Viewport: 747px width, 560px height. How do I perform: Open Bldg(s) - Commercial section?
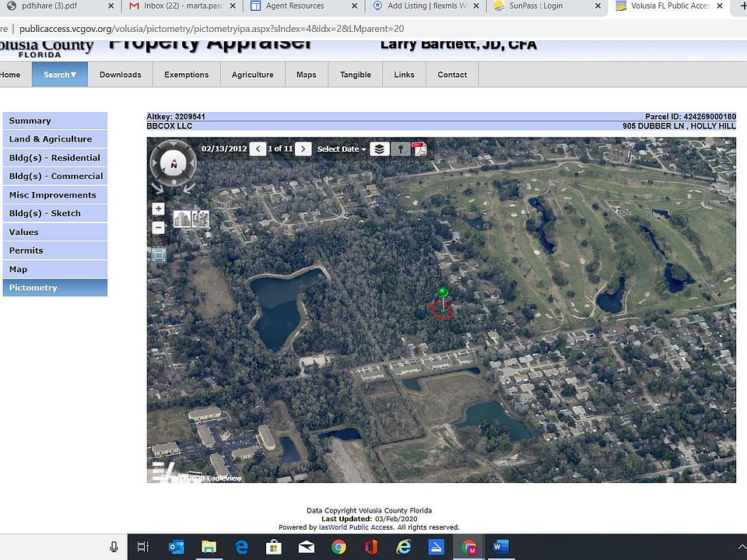pyautogui.click(x=54, y=177)
